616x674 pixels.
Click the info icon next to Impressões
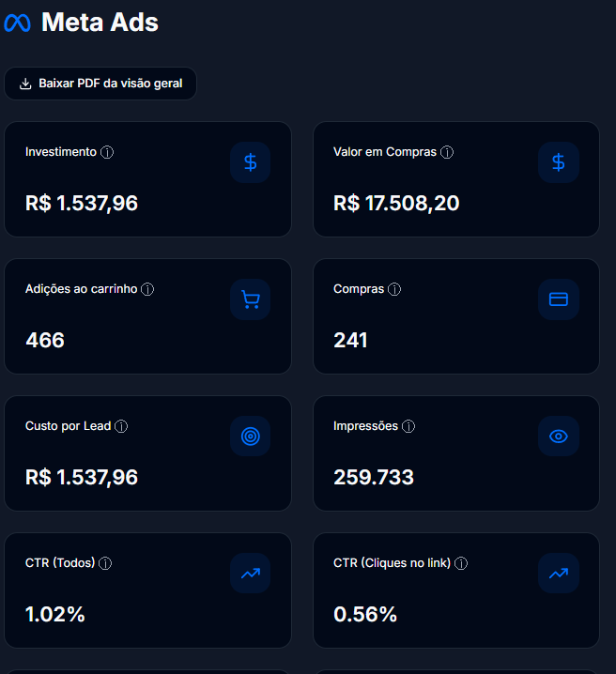pos(408,426)
